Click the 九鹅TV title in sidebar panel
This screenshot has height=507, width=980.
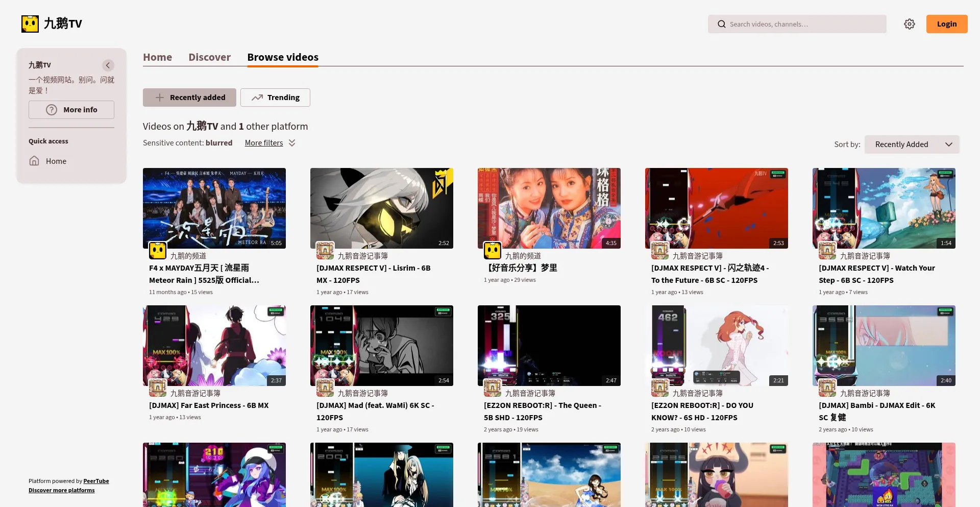pyautogui.click(x=40, y=65)
